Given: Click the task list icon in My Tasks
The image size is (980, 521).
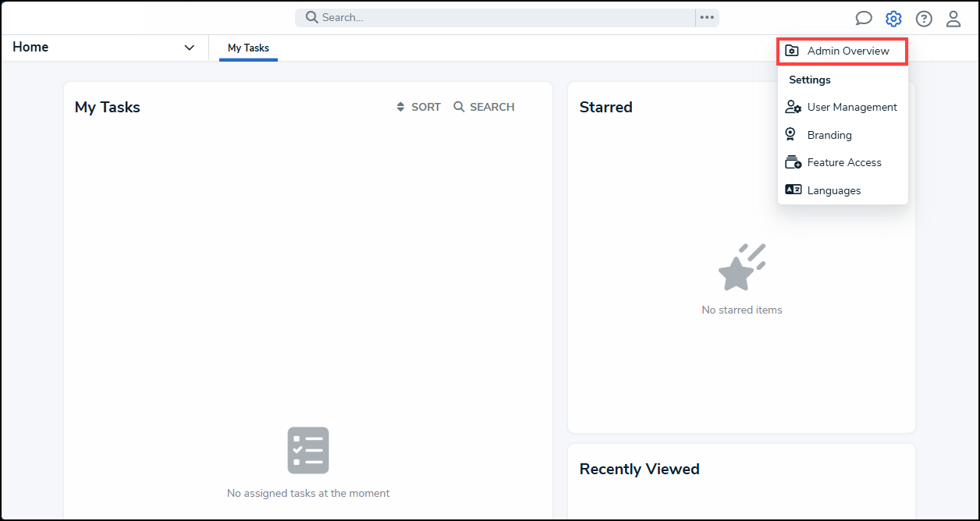Looking at the screenshot, I should pos(308,450).
